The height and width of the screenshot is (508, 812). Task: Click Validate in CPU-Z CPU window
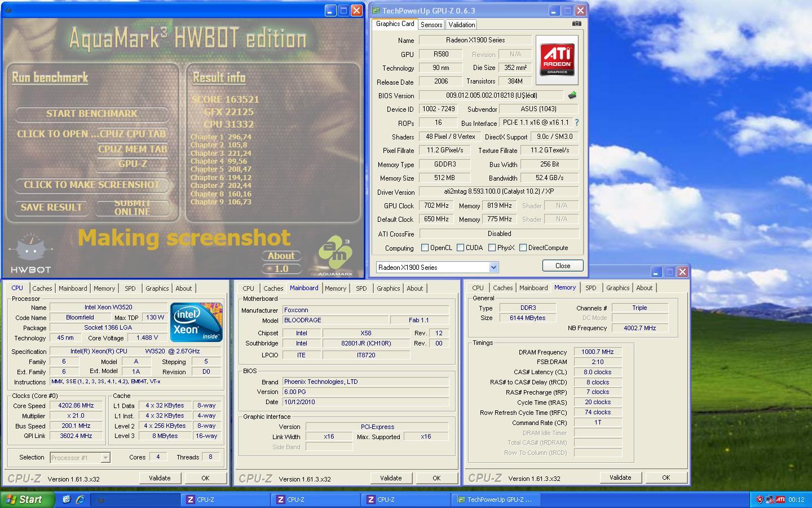[x=160, y=478]
